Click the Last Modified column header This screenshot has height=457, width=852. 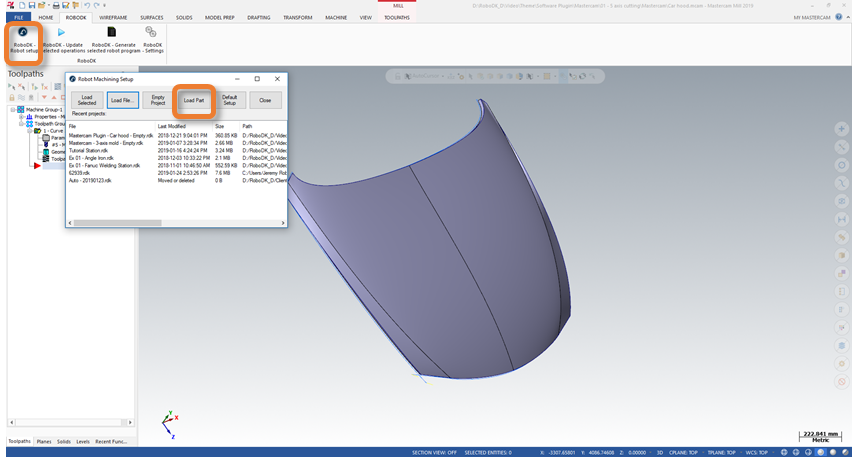pos(172,126)
